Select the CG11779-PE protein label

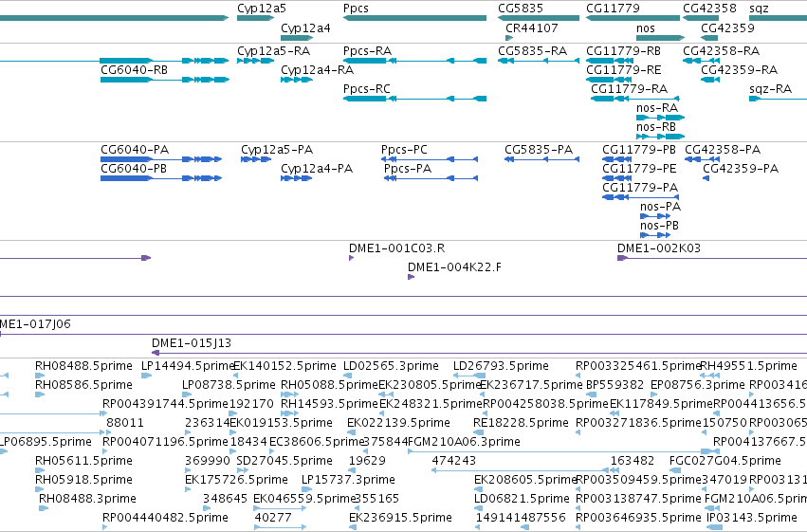pyautogui.click(x=640, y=169)
